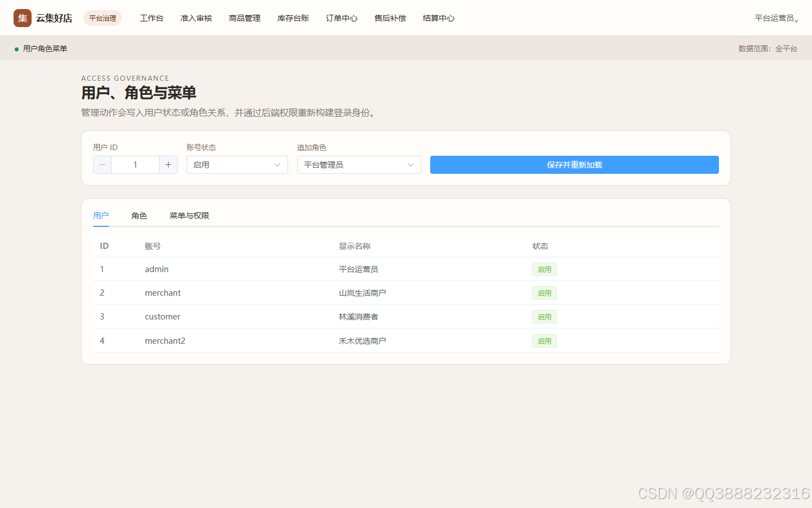Open the 工作台 menu
Viewport: 812px width, 508px height.
coord(152,18)
